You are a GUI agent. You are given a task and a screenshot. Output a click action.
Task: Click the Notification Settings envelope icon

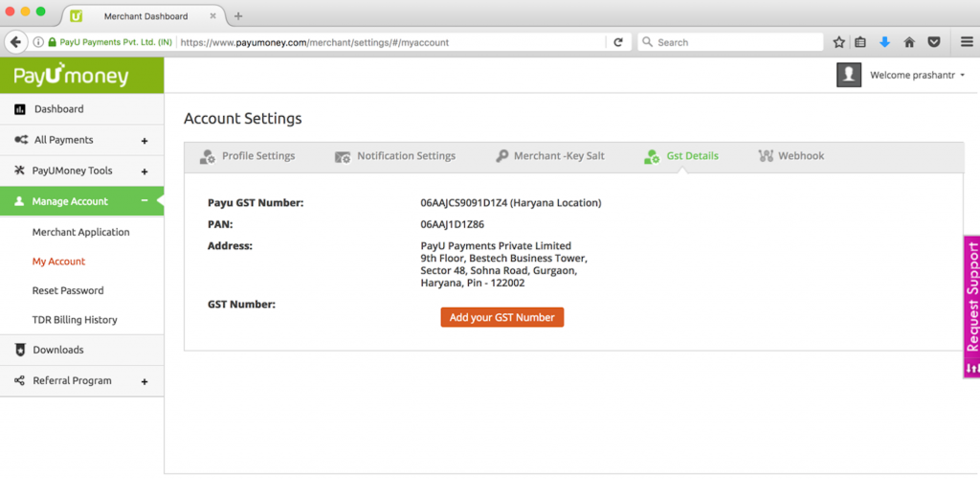point(343,156)
